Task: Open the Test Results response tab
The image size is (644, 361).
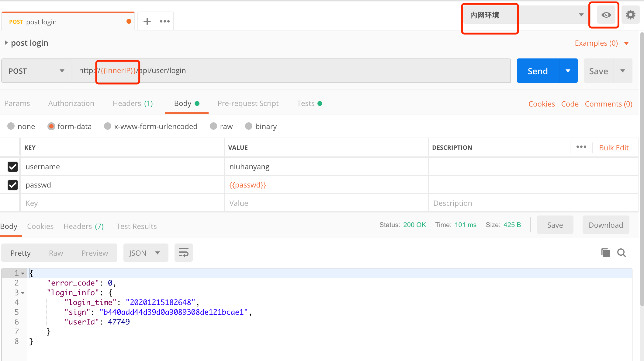Action: (136, 226)
